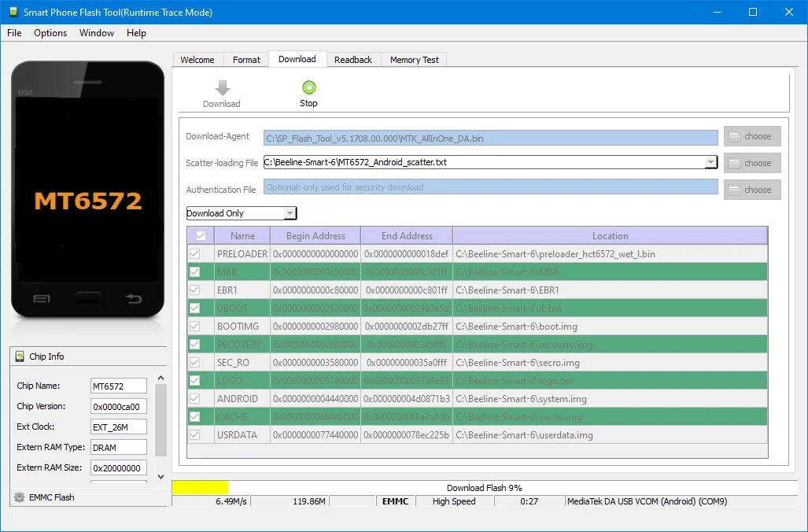Image resolution: width=808 pixels, height=532 pixels.
Task: Click choose button for Download-Agent
Action: (x=752, y=136)
